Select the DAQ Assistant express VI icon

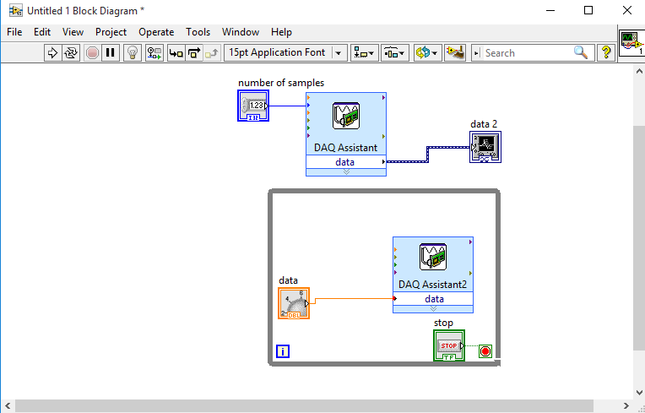(x=346, y=116)
